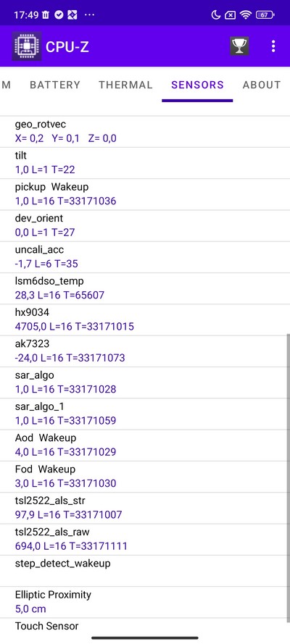Select the Fod Wakeup sensor row
Viewport: 290px width, 644px height.
pos(145,477)
